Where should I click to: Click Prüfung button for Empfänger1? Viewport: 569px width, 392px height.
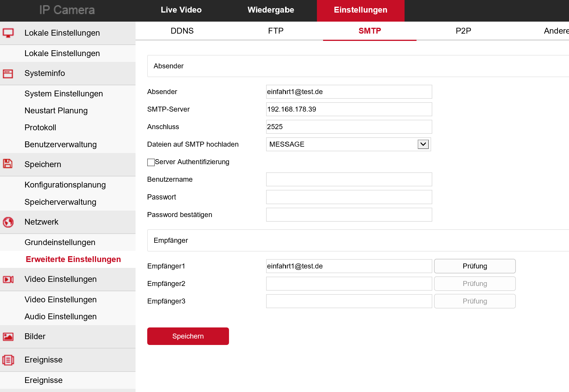[475, 266]
